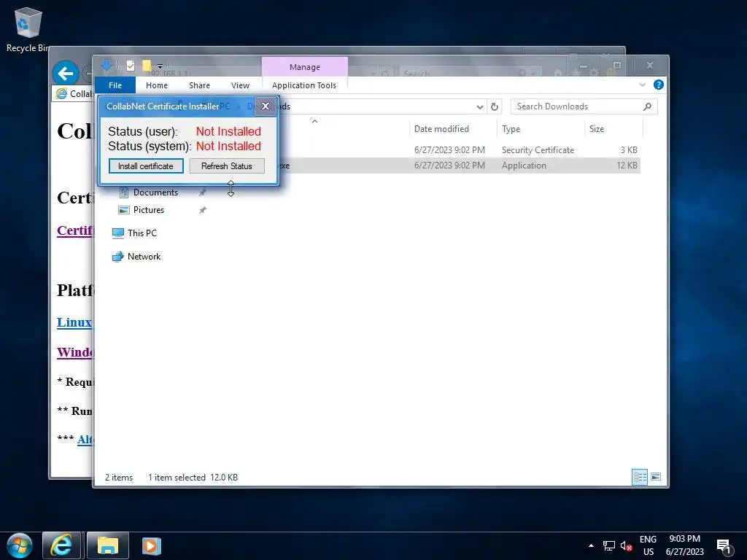Open the View ribbon tab
This screenshot has width=747, height=560.
pyautogui.click(x=240, y=85)
